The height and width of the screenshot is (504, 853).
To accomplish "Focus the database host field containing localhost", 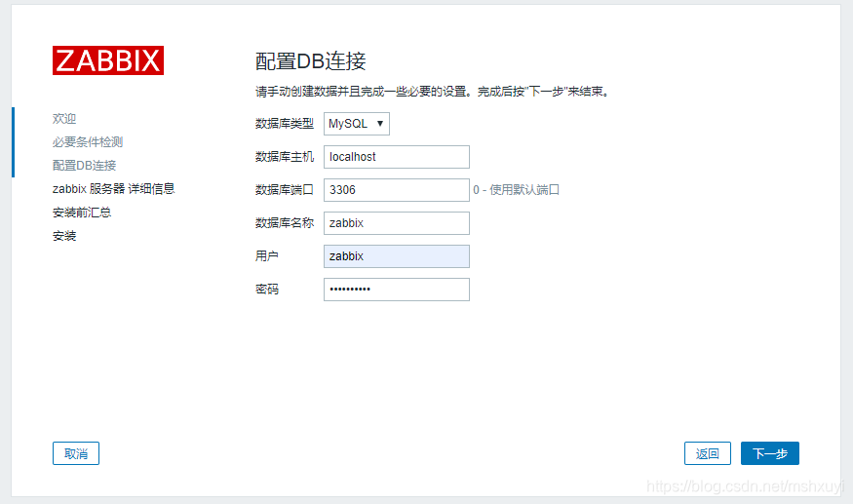I will (x=397, y=157).
